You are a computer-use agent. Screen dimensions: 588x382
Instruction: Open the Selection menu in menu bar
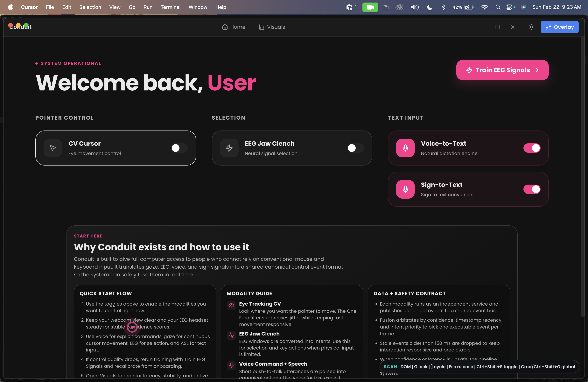[90, 7]
